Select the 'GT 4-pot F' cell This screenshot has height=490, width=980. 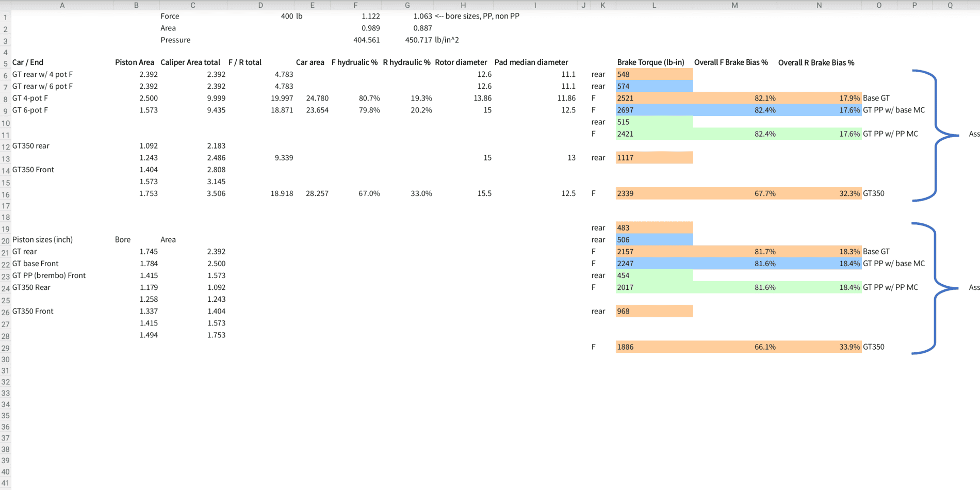(x=30, y=98)
